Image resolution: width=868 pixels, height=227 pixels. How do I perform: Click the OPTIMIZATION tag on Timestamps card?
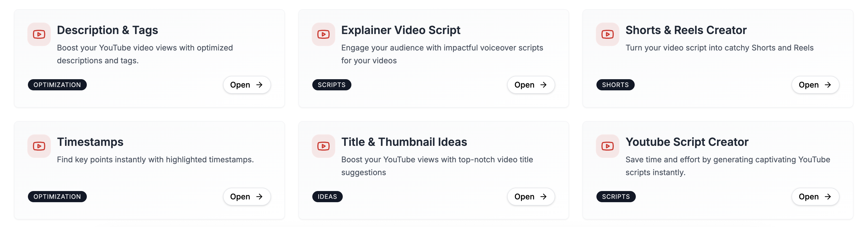pyautogui.click(x=57, y=197)
